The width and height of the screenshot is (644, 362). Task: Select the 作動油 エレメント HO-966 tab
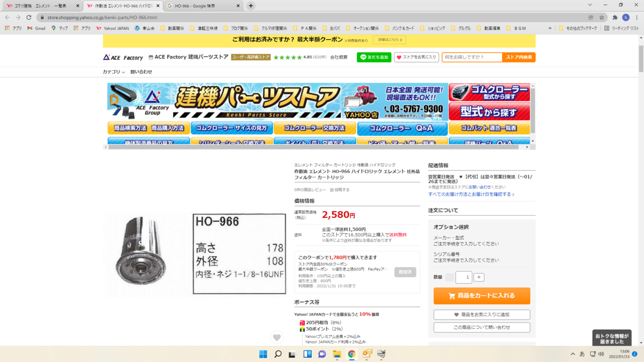123,5
